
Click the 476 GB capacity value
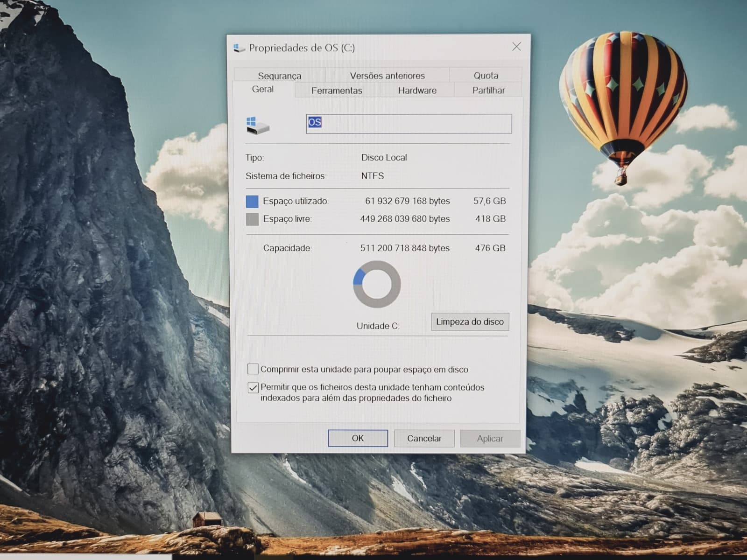490,248
